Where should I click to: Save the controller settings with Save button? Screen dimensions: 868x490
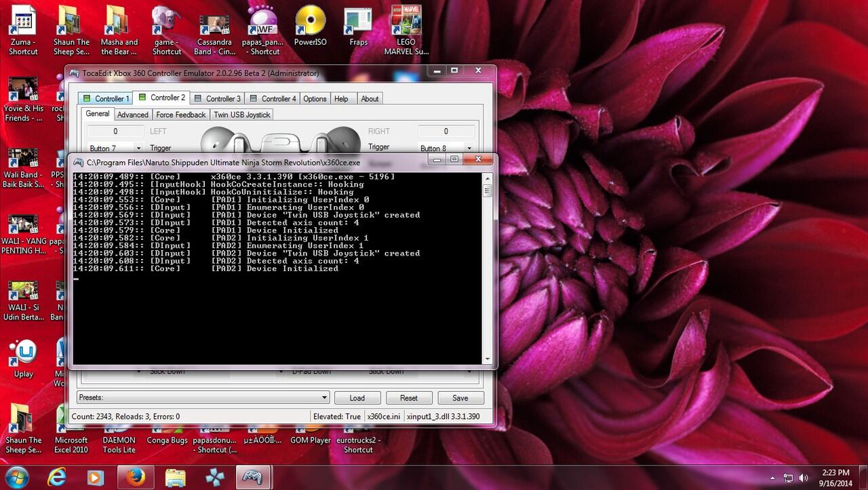(460, 398)
